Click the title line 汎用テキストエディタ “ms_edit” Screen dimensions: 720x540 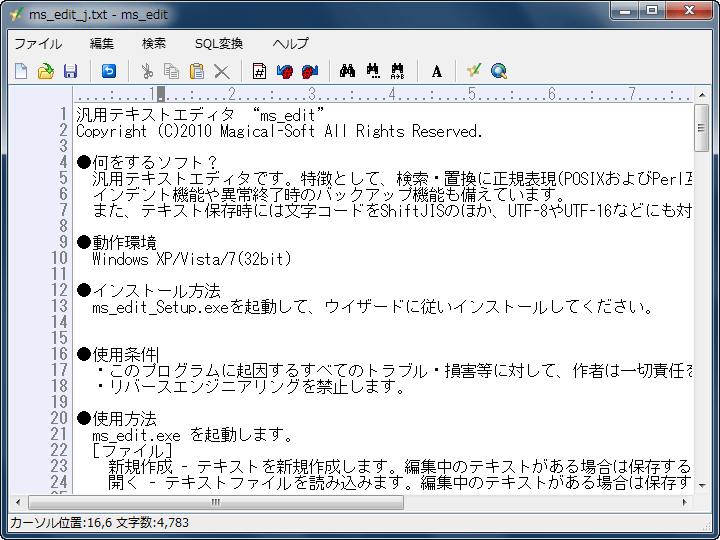(200, 115)
